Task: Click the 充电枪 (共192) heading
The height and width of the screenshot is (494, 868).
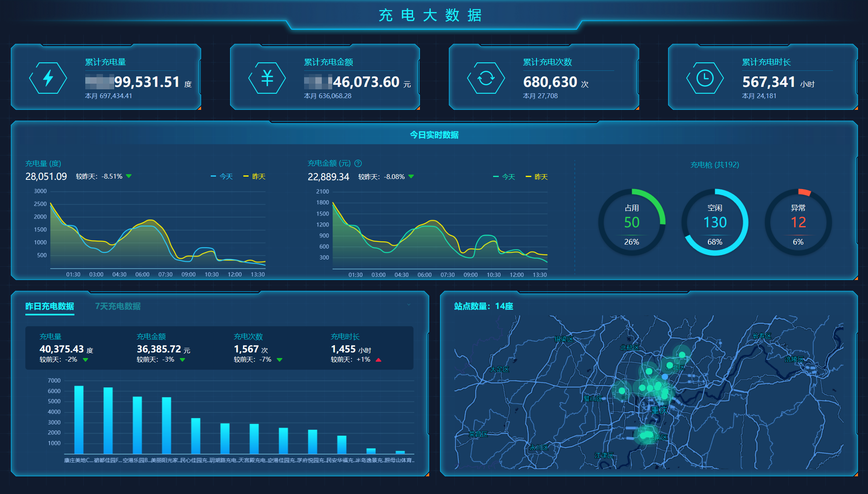Action: click(x=715, y=165)
